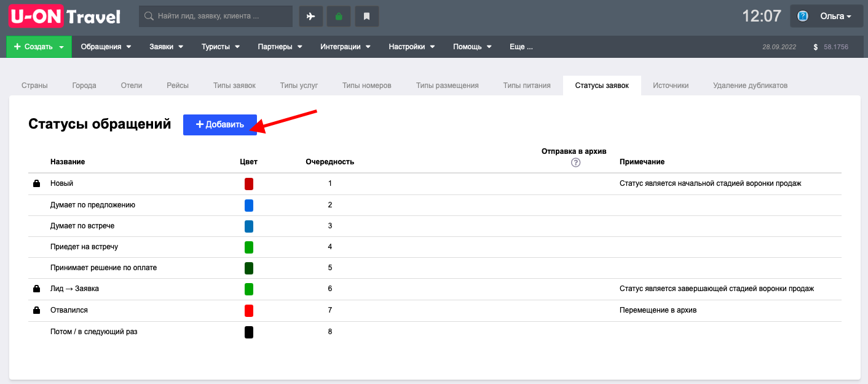Click the Название column header

click(x=68, y=162)
